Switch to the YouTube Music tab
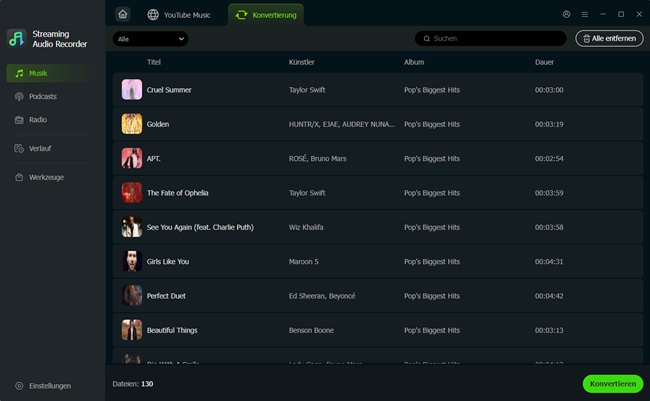 click(179, 15)
